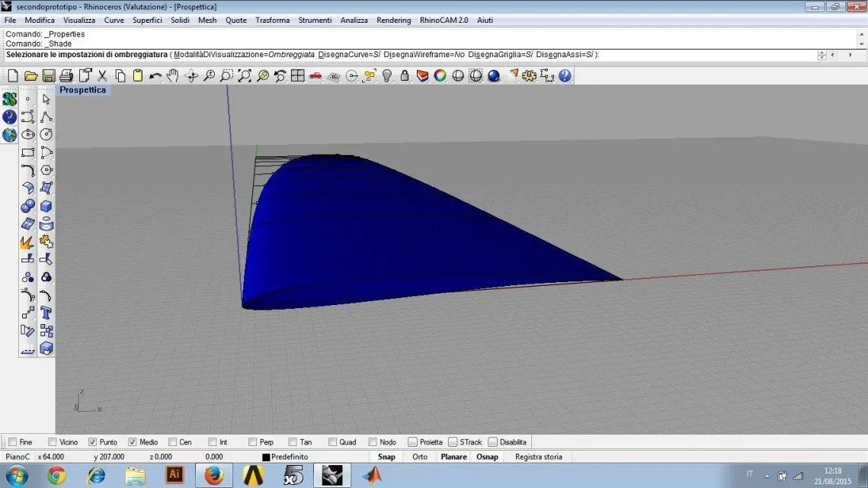Open the Prospettica viewport title menu

tap(82, 90)
